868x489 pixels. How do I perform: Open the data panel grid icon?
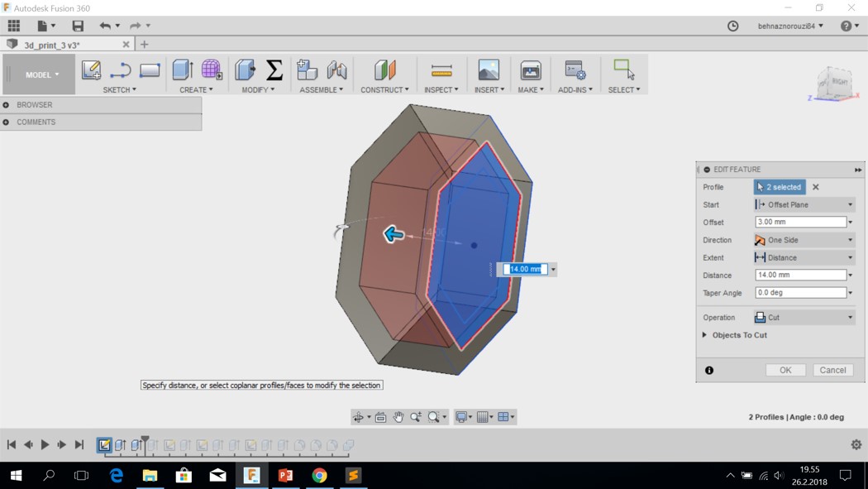tap(14, 26)
